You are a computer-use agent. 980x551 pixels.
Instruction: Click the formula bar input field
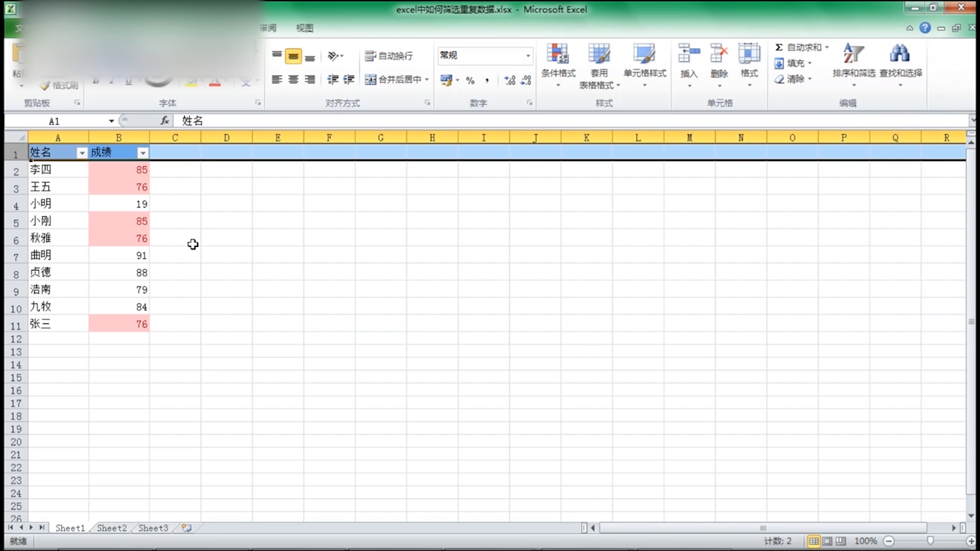pos(572,121)
